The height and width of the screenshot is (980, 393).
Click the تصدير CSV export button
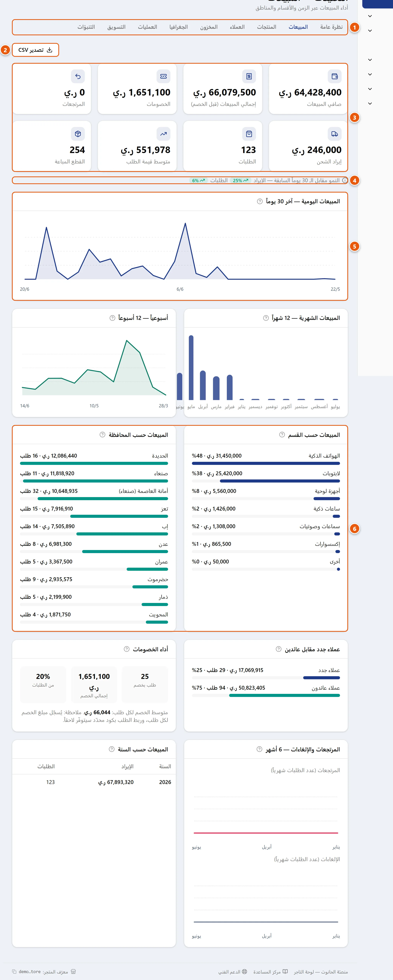pos(36,50)
